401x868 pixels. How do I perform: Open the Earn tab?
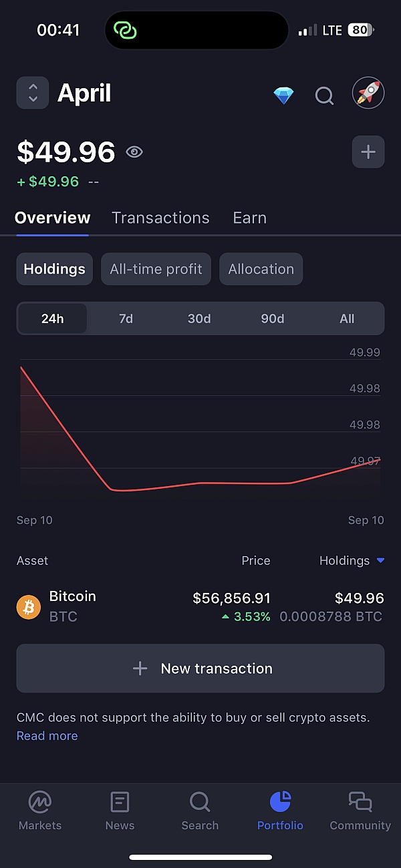249,218
